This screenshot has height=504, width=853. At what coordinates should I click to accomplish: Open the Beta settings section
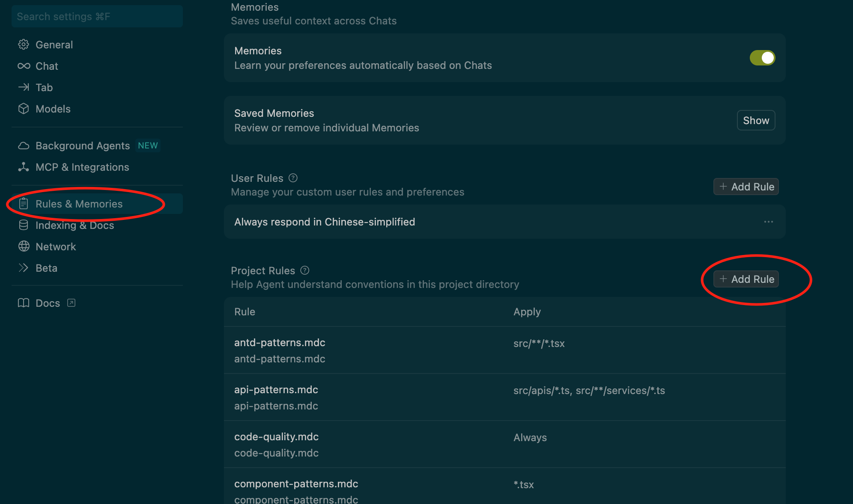[46, 268]
